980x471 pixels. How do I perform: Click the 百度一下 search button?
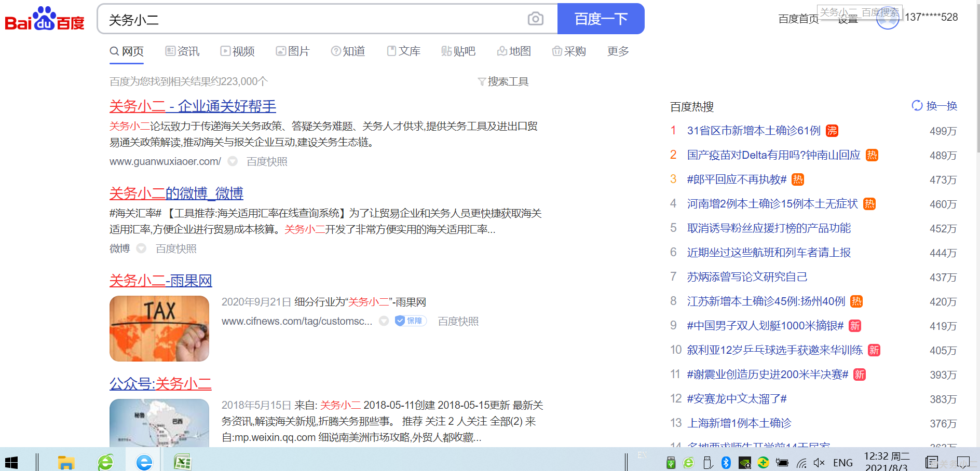coord(601,19)
